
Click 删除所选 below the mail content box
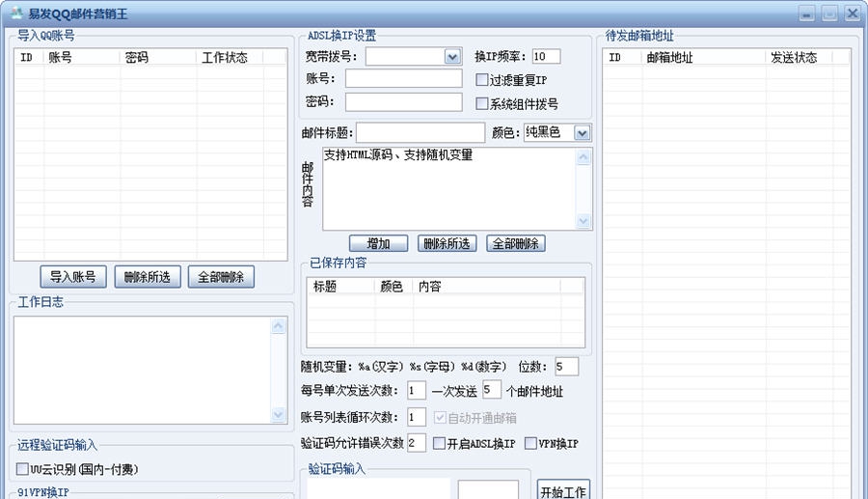pos(447,243)
